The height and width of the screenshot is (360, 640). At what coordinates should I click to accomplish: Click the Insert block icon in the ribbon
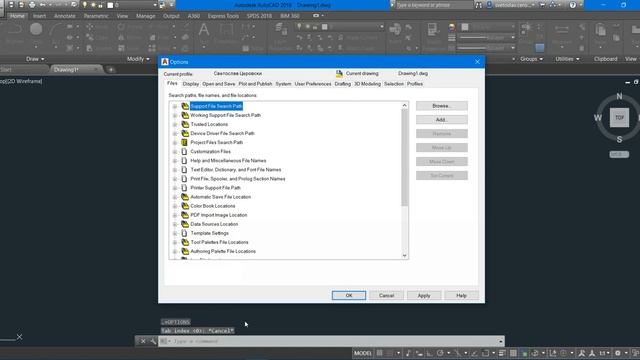pyautogui.click(x=395, y=29)
